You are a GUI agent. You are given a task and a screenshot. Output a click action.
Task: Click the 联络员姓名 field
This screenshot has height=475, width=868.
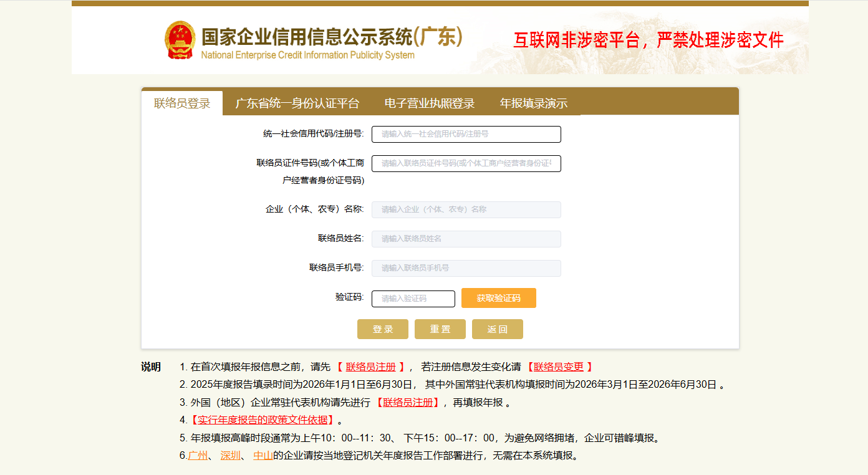click(x=466, y=239)
